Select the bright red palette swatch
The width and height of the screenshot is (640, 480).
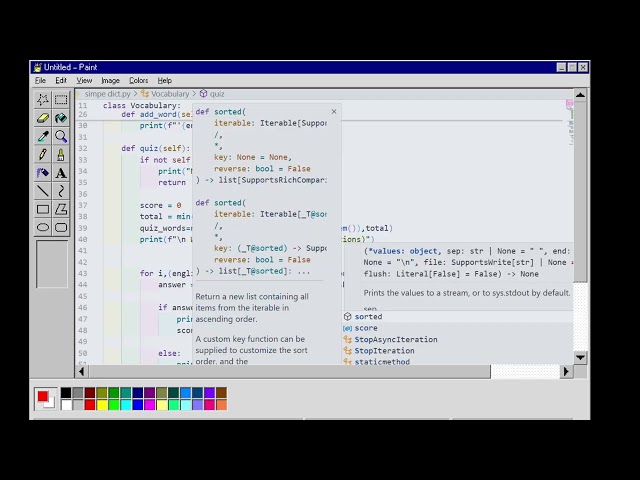coord(90,404)
